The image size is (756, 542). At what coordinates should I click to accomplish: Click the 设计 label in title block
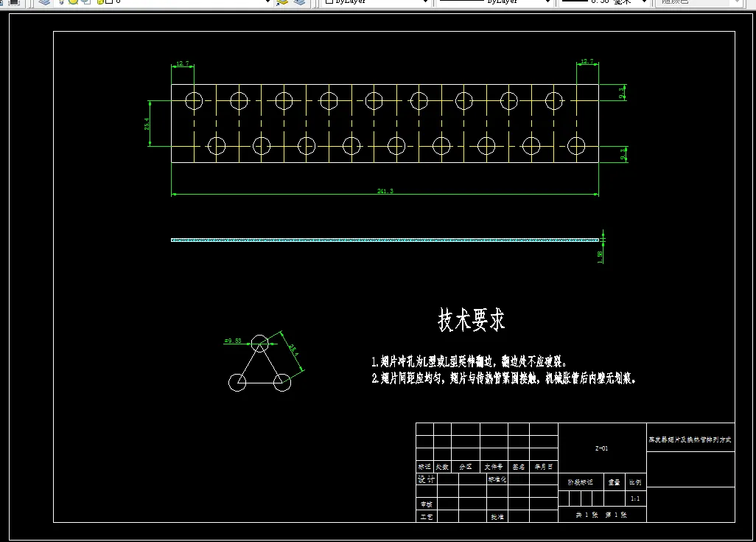click(x=426, y=479)
